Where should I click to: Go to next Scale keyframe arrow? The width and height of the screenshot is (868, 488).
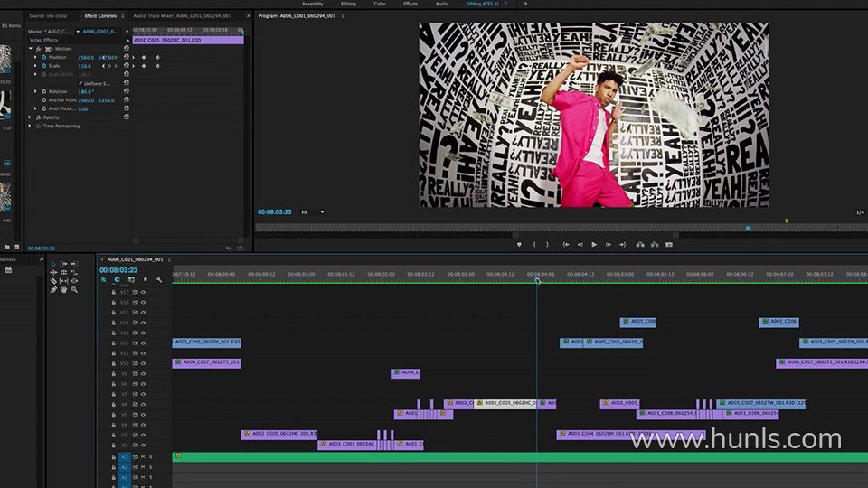(116, 66)
